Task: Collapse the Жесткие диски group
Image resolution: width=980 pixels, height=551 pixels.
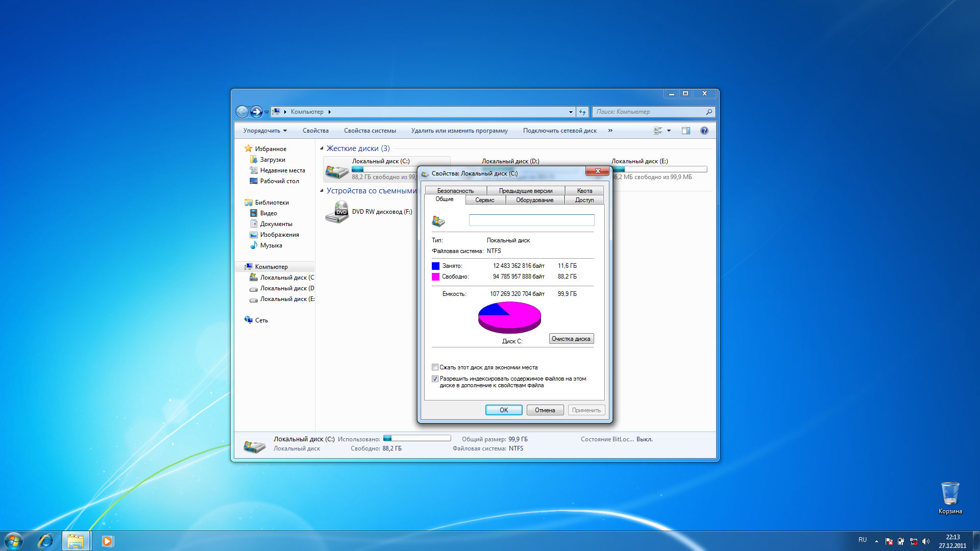Action: pos(322,148)
